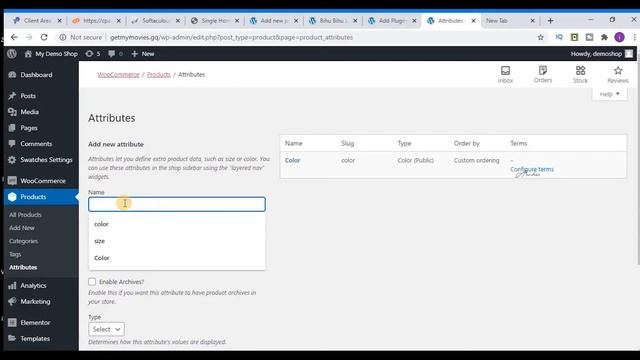
Task: Open the WordPress logo menu
Action: (x=12, y=53)
